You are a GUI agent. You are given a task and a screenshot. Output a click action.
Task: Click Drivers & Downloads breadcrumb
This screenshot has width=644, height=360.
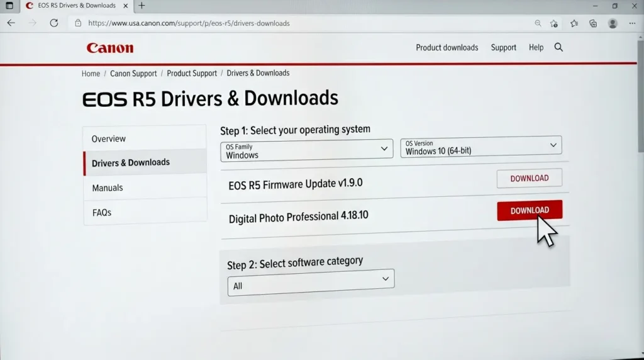point(258,73)
